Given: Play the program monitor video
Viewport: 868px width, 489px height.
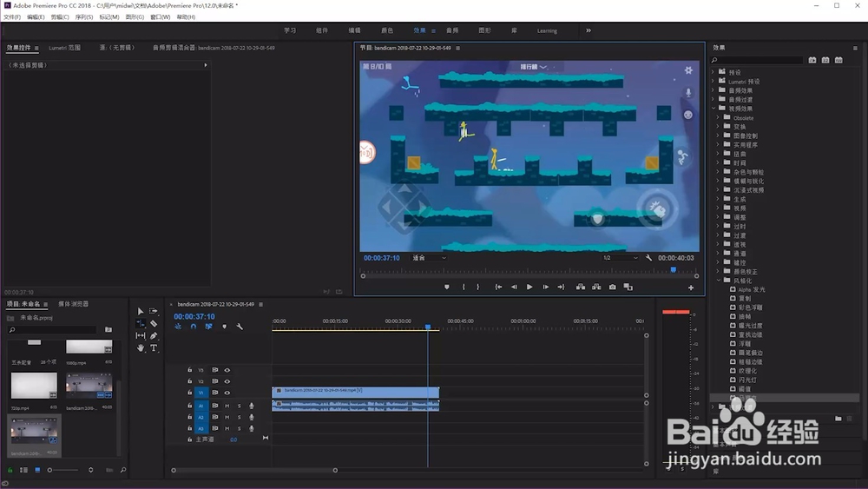Looking at the screenshot, I should point(529,287).
